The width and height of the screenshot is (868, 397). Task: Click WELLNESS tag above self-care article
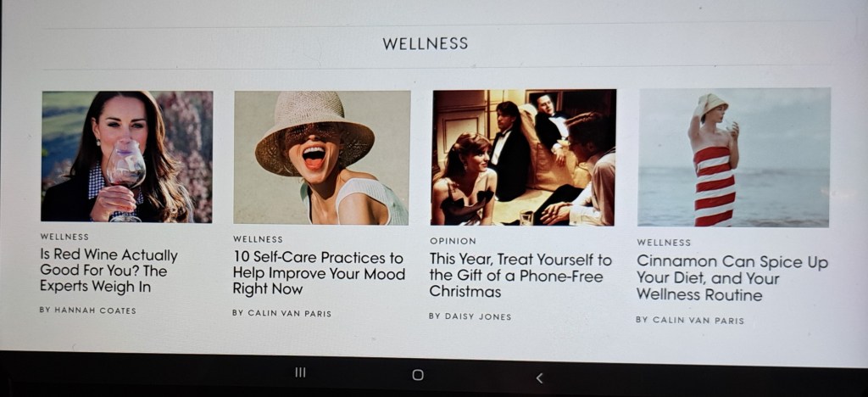coord(258,239)
